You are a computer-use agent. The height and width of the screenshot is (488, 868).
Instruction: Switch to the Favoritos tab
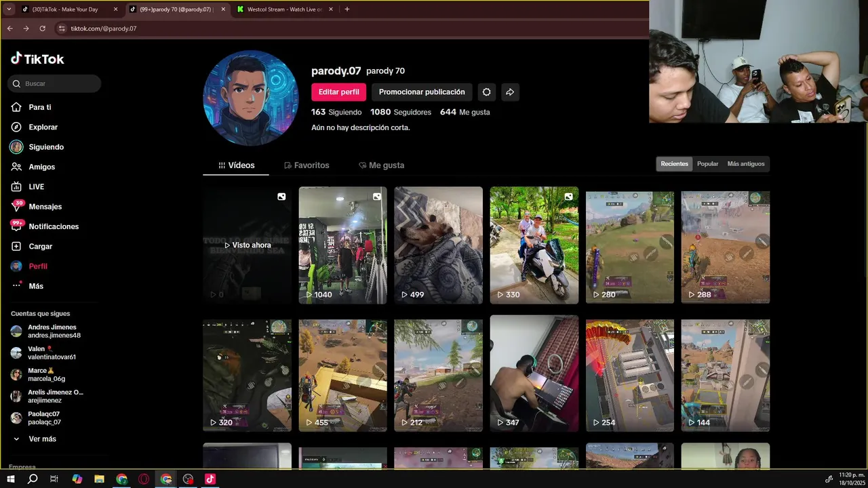click(307, 165)
